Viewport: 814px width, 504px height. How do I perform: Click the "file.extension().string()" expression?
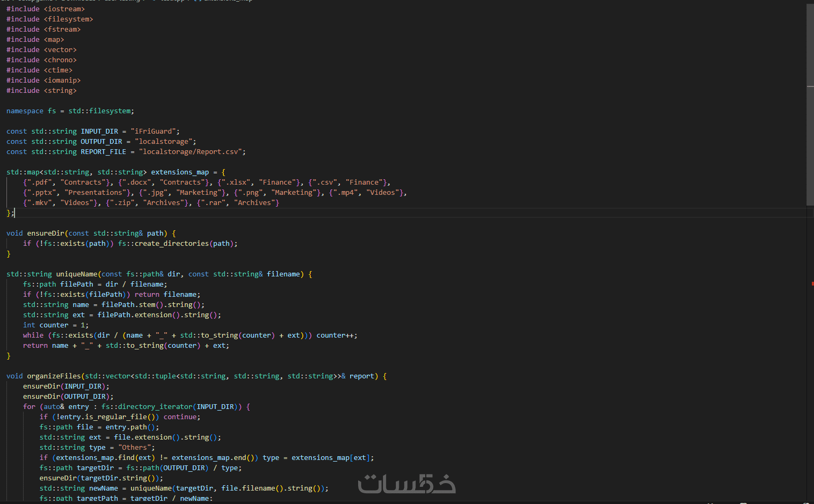pyautogui.click(x=165, y=437)
